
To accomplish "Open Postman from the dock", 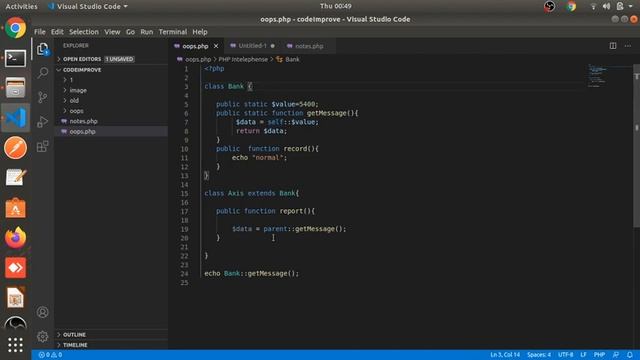I will (16, 148).
